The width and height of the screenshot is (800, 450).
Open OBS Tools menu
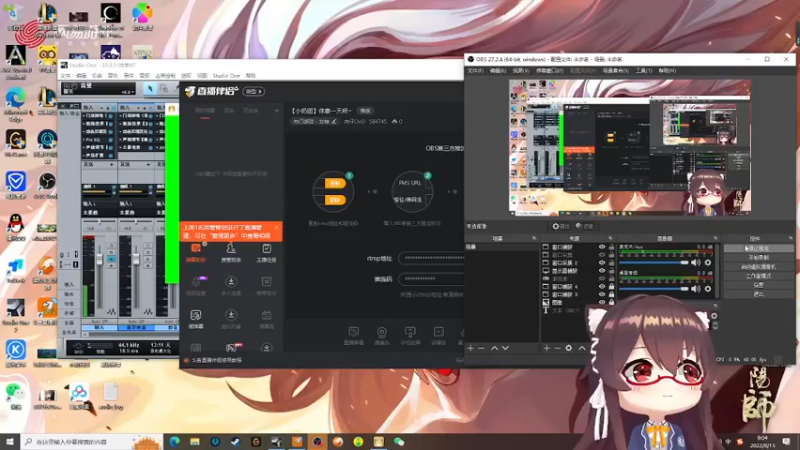pos(643,70)
